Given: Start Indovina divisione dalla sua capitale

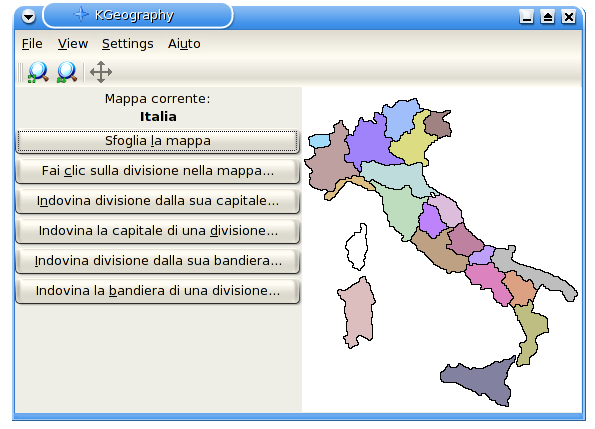Looking at the screenshot, I should pyautogui.click(x=157, y=201).
